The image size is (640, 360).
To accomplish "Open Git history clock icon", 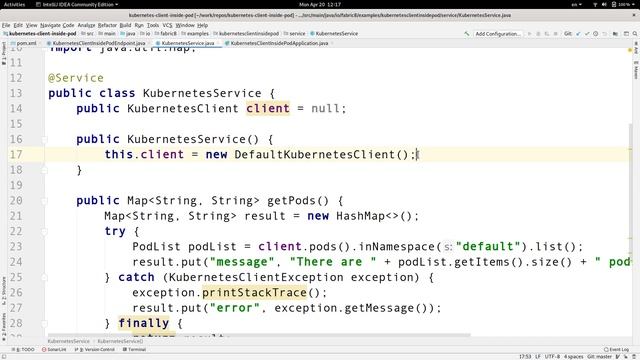I will click(596, 33).
